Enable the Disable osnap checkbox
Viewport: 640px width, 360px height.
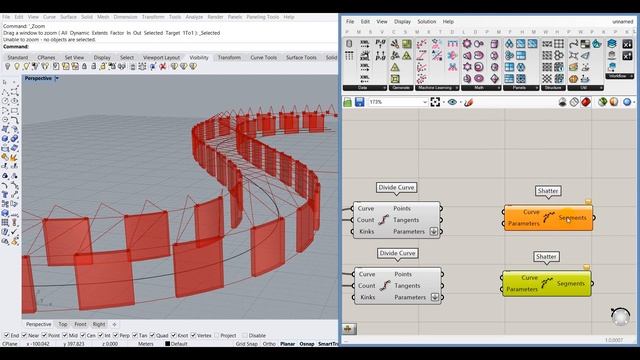click(x=244, y=336)
